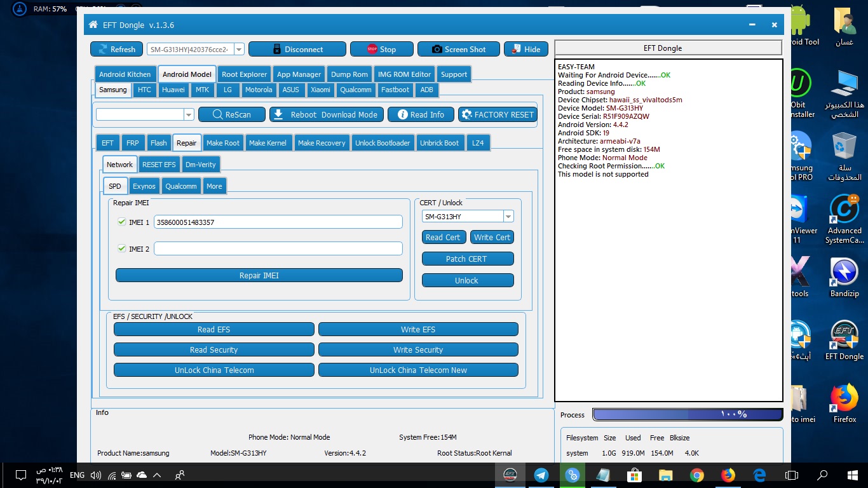The width and height of the screenshot is (868, 488).
Task: Click the empty IMEI 2 input field
Action: click(278, 248)
